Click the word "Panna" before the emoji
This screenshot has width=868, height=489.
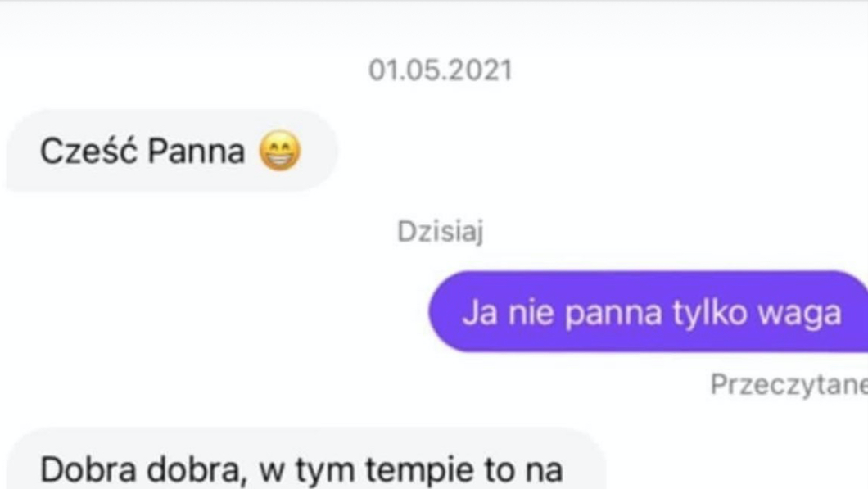pos(196,152)
